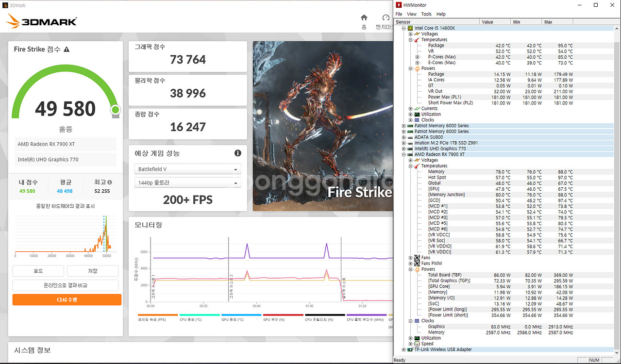This screenshot has height=364, width=621.
Task: Click the imation M.2 SSD drive icon
Action: click(410, 143)
